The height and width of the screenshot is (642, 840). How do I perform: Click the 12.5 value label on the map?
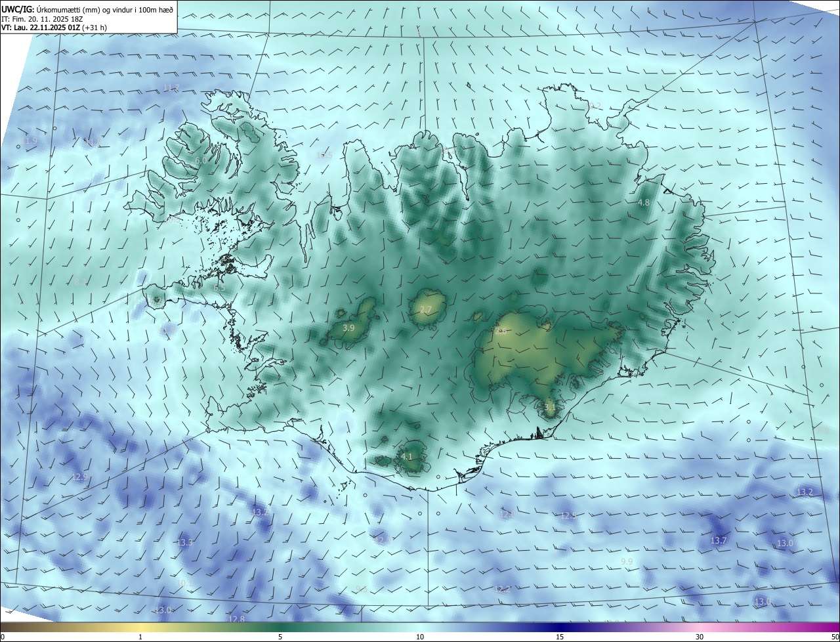click(x=568, y=516)
